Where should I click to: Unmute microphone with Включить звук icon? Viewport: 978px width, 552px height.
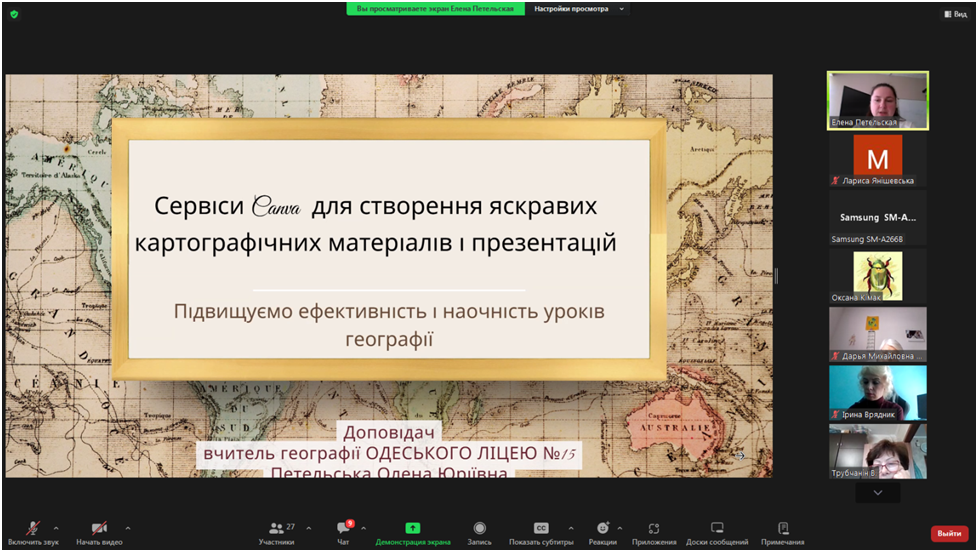(x=33, y=529)
